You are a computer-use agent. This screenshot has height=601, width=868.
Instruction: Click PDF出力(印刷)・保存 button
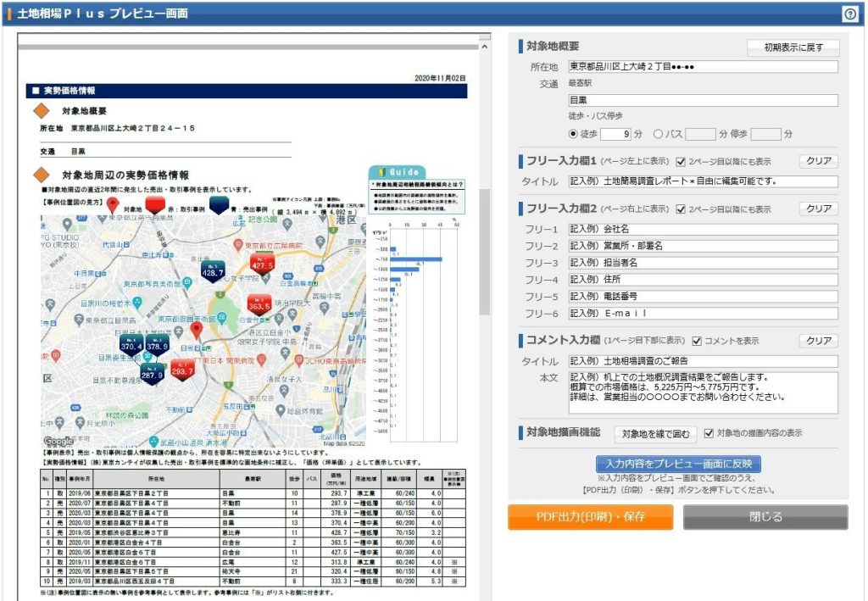(590, 517)
